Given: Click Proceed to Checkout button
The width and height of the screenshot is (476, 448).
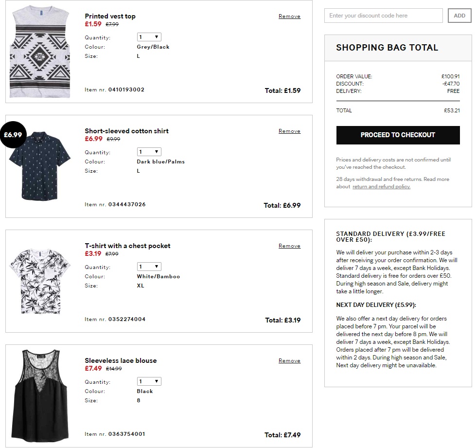Looking at the screenshot, I should (x=398, y=135).
